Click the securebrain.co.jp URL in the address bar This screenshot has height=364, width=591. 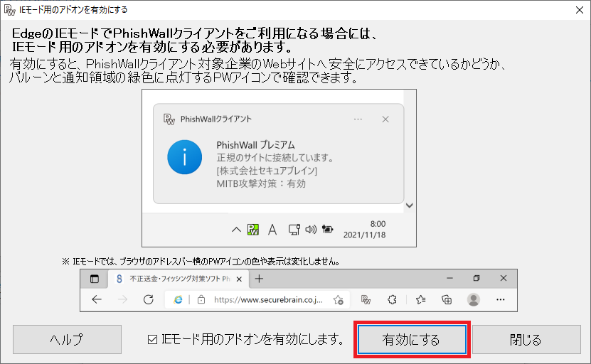click(x=268, y=299)
